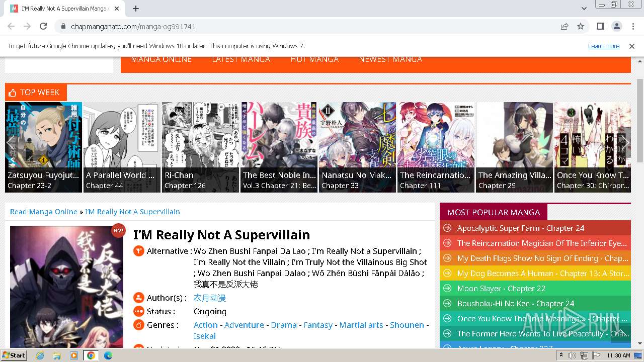This screenshot has height=362, width=644.
Task: Open My Death Flags Show No Sign entry
Action: coord(542,258)
